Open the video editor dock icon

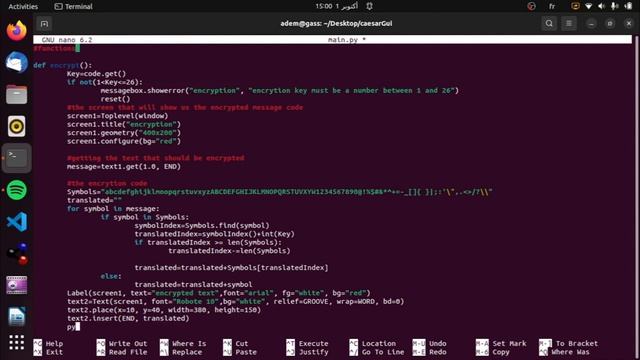[x=17, y=285]
